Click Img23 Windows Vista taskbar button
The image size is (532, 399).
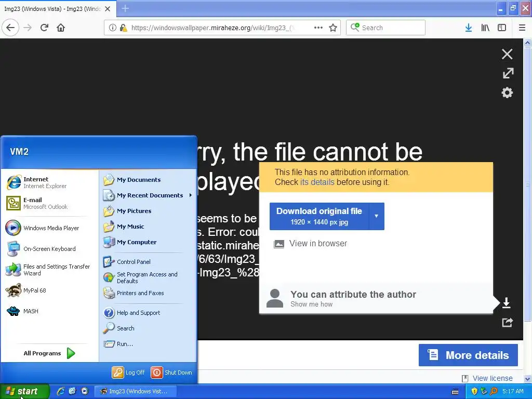click(x=135, y=391)
